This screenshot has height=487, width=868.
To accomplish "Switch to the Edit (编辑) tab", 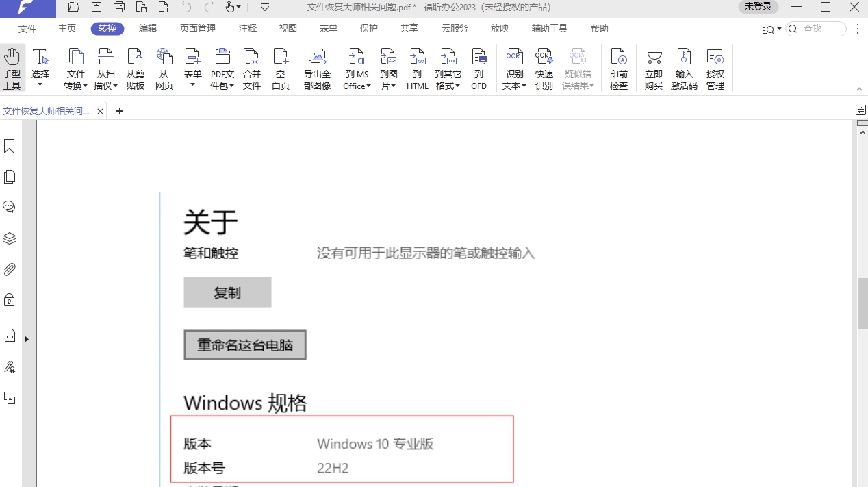I will [148, 29].
